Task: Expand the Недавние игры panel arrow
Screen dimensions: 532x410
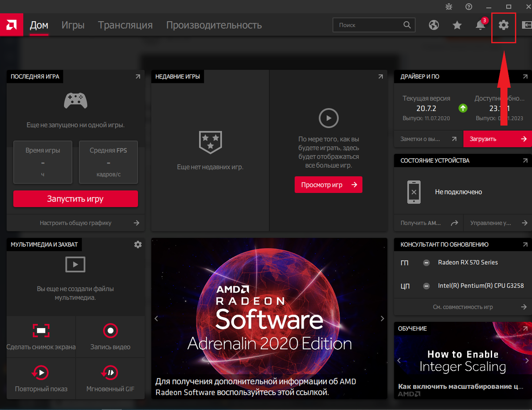Action: tap(380, 77)
